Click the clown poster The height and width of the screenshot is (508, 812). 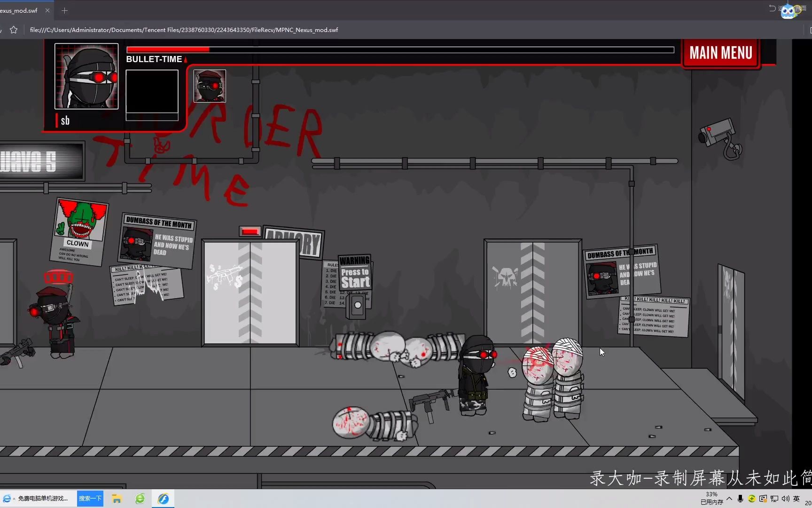79,231
